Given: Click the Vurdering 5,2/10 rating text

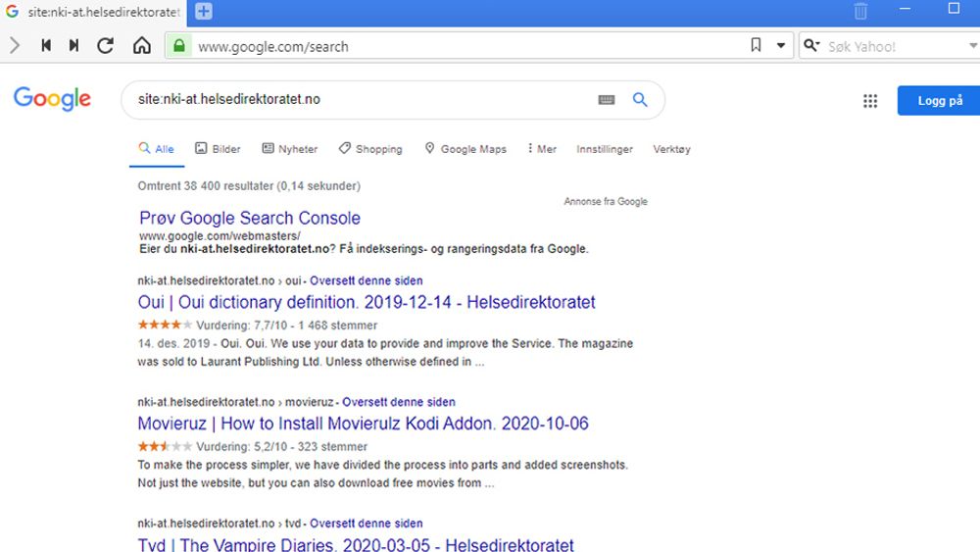Looking at the screenshot, I should pos(282,446).
